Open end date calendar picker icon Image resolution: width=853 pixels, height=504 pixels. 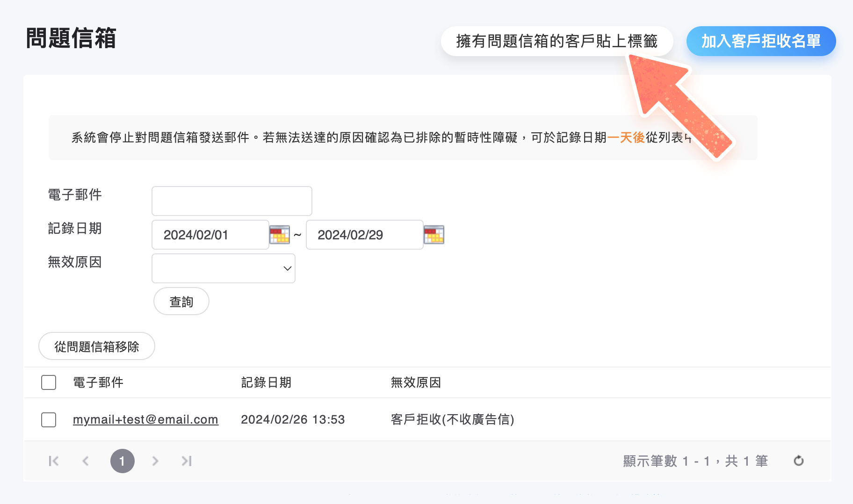click(x=434, y=235)
